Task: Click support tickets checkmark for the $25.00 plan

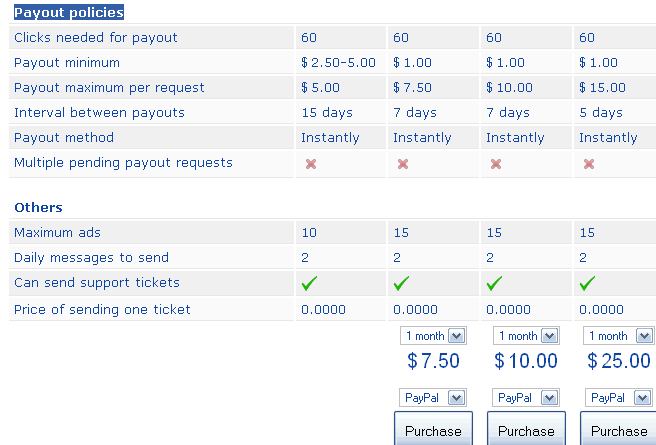Action: click(587, 283)
